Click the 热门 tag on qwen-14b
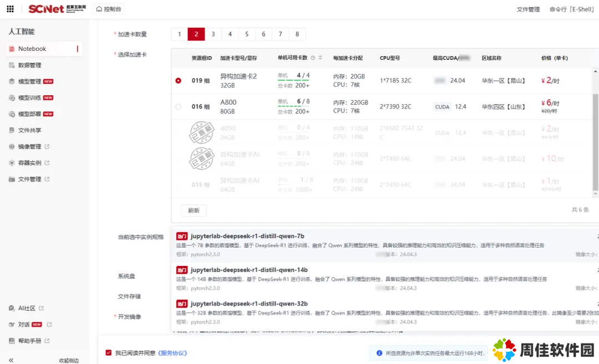The height and width of the screenshot is (364, 599). (x=182, y=270)
